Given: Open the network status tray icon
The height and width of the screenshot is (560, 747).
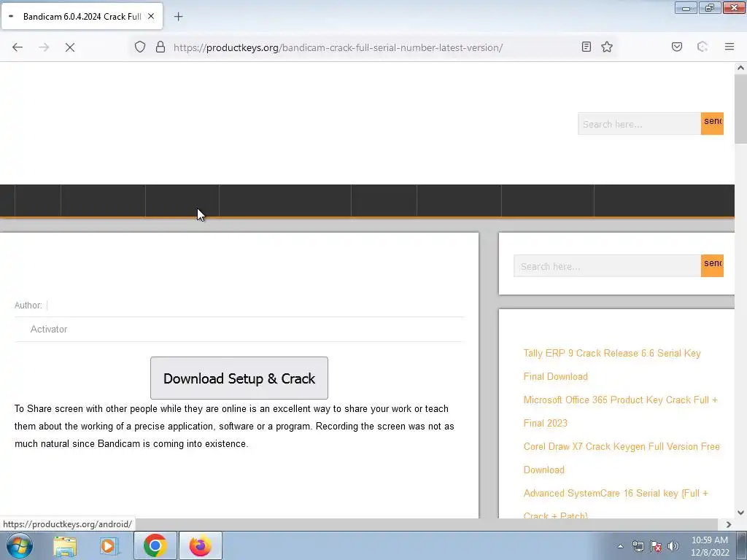Looking at the screenshot, I should pyautogui.click(x=638, y=546).
